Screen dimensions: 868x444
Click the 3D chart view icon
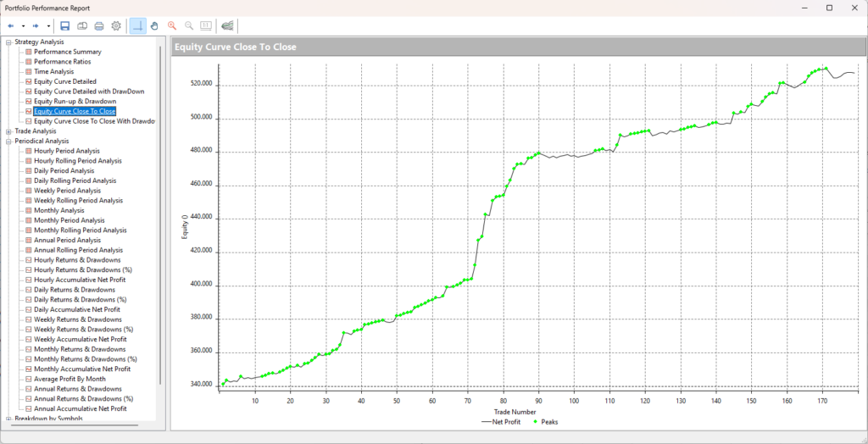(x=228, y=26)
